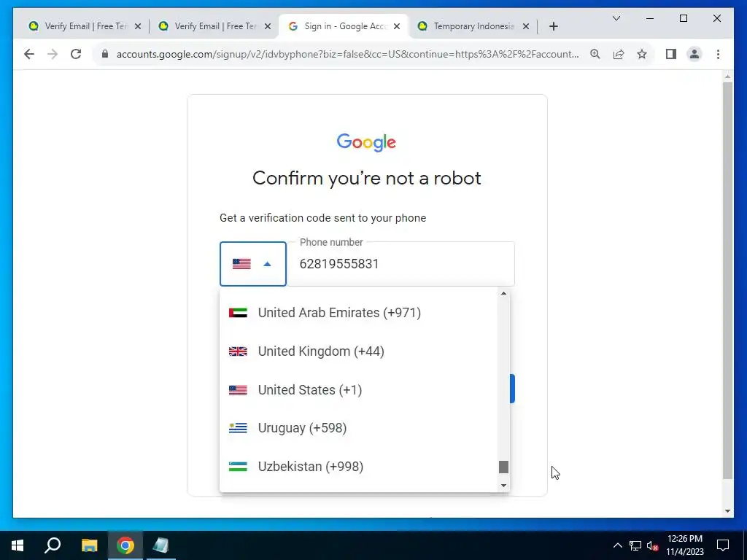Select Uruguay (+598)
747x560 pixels.
[358, 428]
